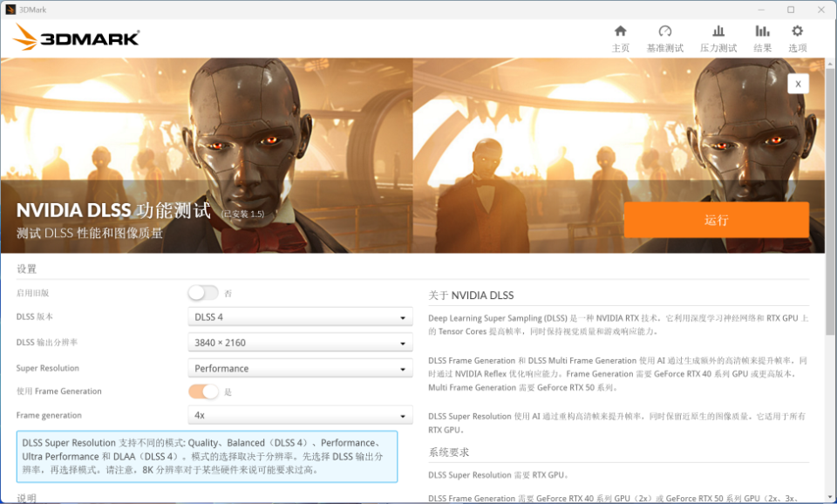The image size is (837, 504).
Task: Open the 压力测试 stress test icon
Action: pyautogui.click(x=718, y=31)
